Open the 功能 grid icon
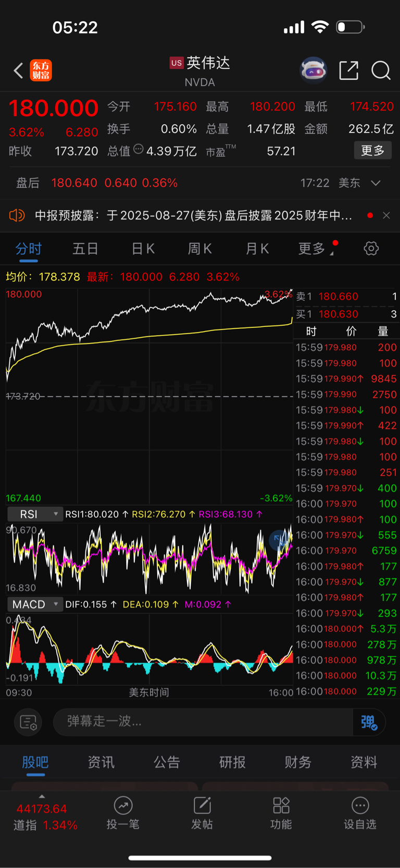 click(x=281, y=805)
